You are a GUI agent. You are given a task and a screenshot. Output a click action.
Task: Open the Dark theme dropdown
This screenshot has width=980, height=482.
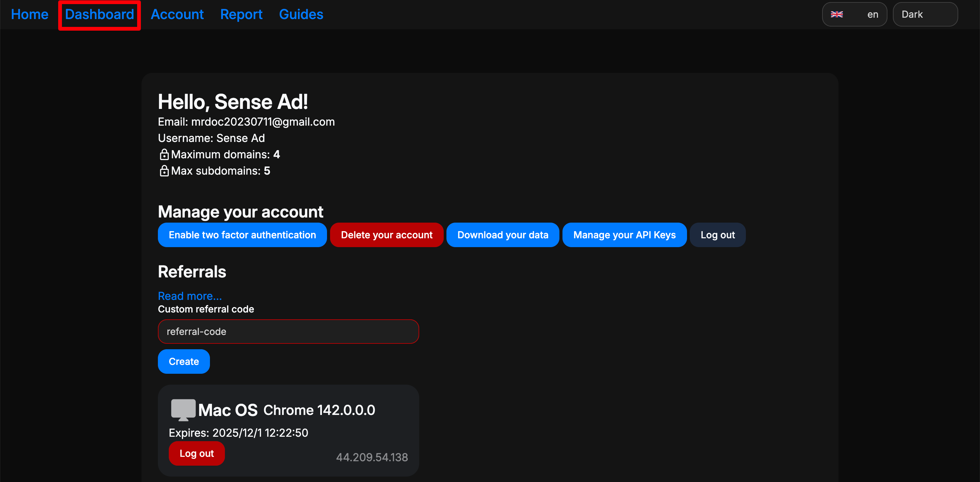coord(925,14)
